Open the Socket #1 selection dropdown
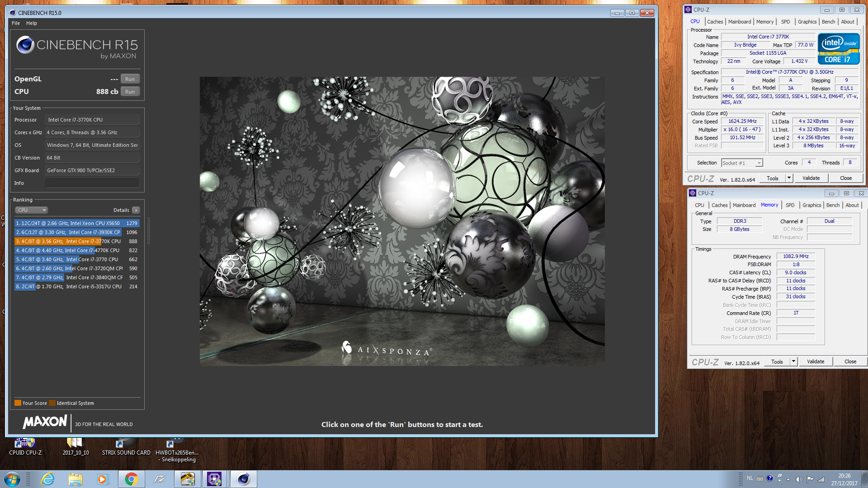The height and width of the screenshot is (488, 868). (x=742, y=163)
